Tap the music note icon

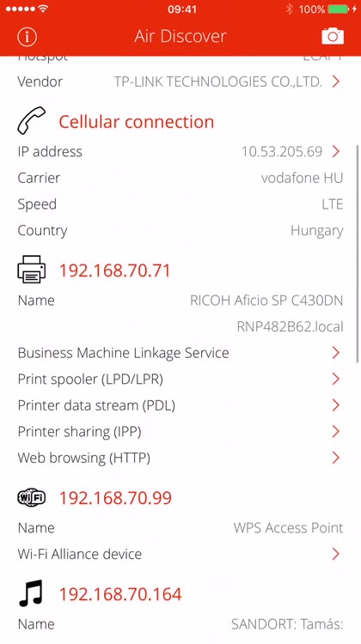[x=31, y=593]
